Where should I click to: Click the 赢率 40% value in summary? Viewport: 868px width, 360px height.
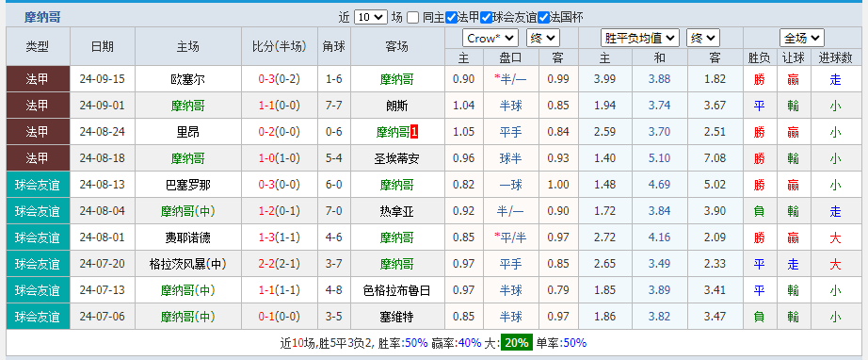point(470,343)
